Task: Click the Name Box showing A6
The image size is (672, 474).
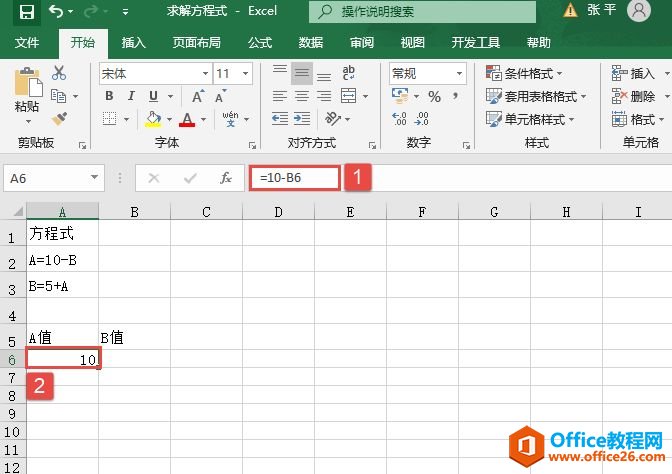Action: coord(54,178)
